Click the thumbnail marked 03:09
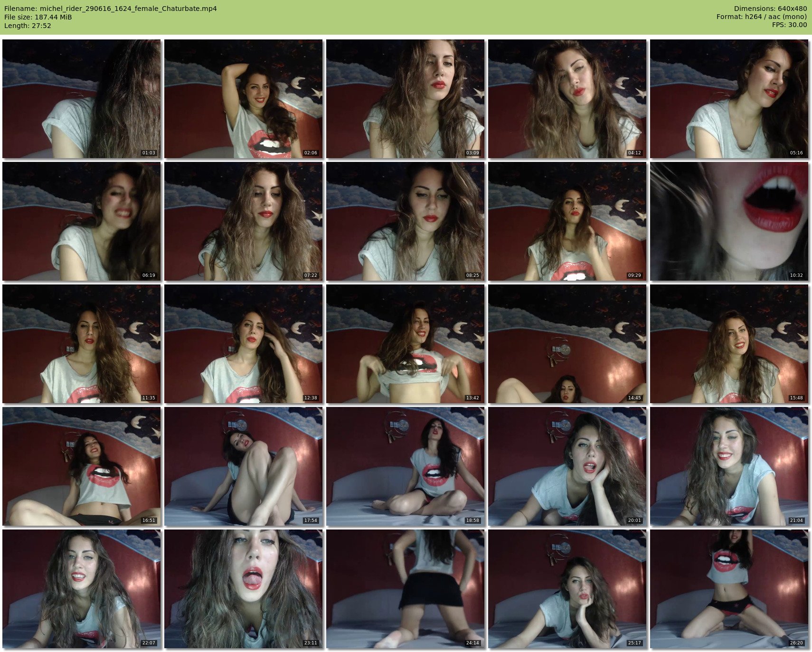The image size is (812, 652). [406, 99]
